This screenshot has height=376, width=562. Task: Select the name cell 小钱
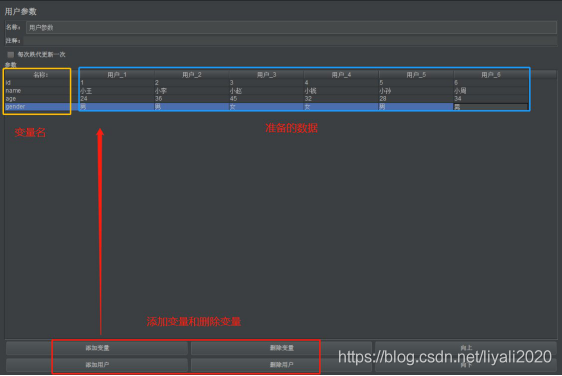click(x=341, y=91)
